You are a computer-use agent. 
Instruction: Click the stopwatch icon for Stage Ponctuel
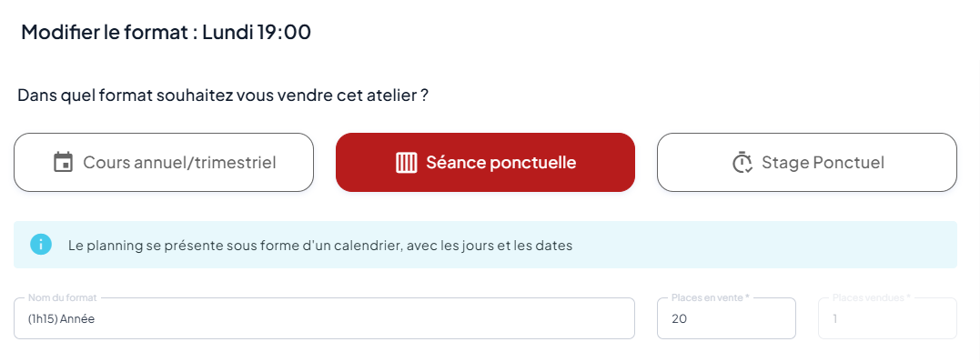(x=742, y=163)
